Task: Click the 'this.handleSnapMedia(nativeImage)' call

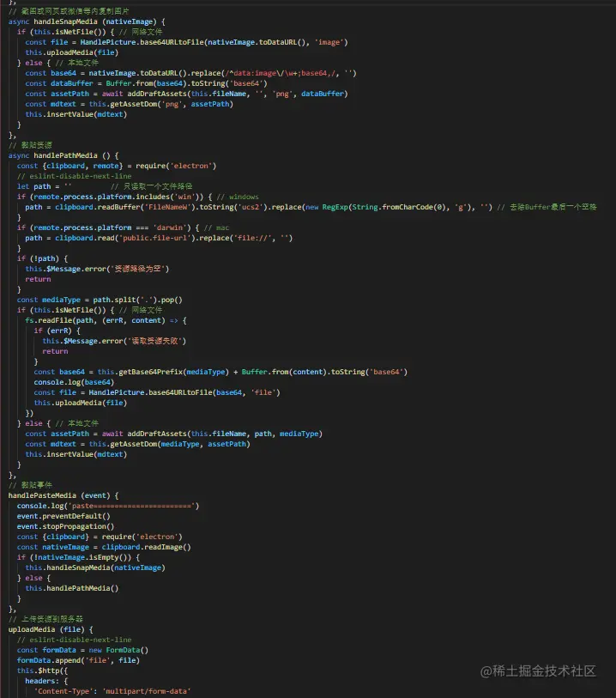Action: 95,568
